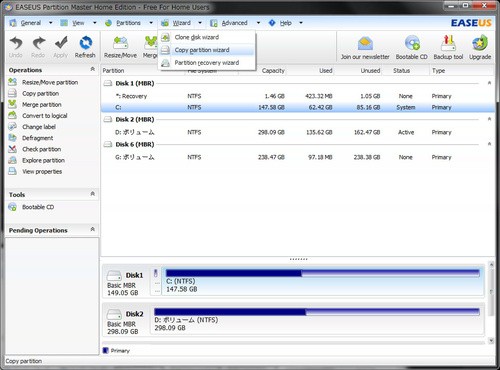The image size is (500, 370).
Task: Apply pending operations with the checkmark icon
Action: [61, 43]
